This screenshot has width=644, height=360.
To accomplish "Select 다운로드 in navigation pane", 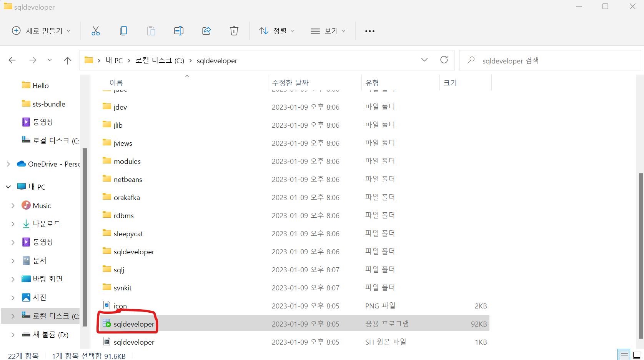I will click(41, 224).
